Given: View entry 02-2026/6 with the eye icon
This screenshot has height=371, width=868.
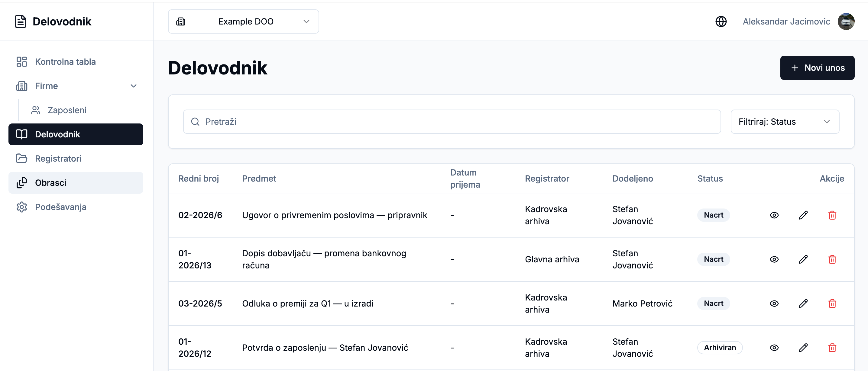Looking at the screenshot, I should [x=774, y=215].
